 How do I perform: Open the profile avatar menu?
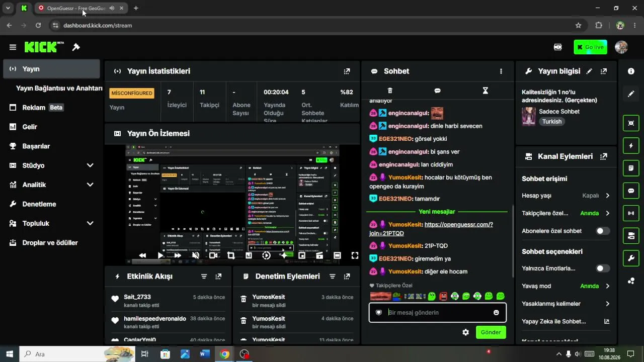pos(621,47)
